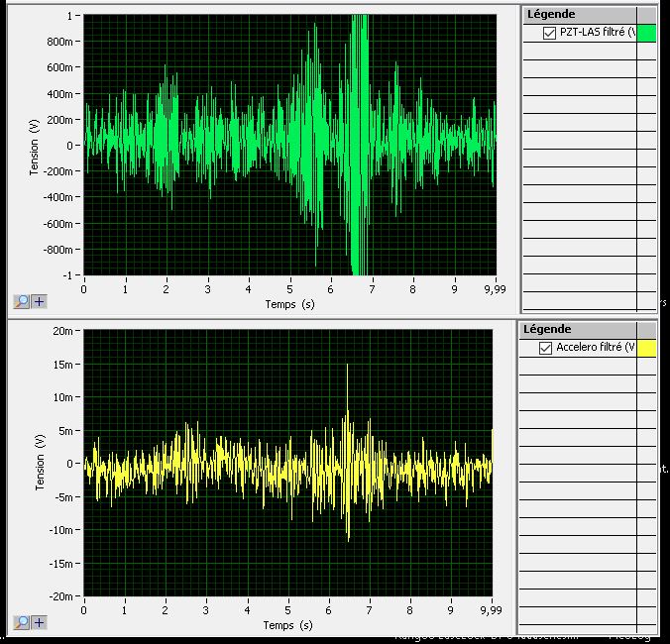Viewport: 670px width, 644px height.
Task: Click the Tension (V) label of the PZT-LAS graph
Action: [36, 147]
